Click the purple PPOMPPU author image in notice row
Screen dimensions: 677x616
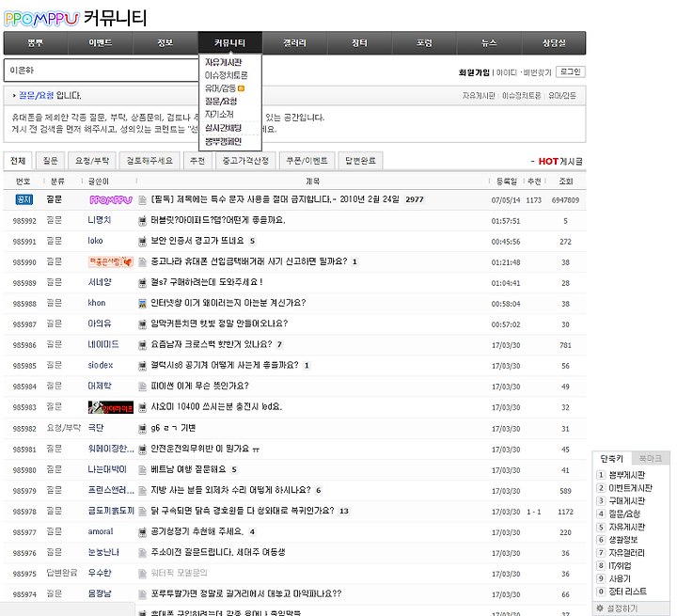[111, 200]
